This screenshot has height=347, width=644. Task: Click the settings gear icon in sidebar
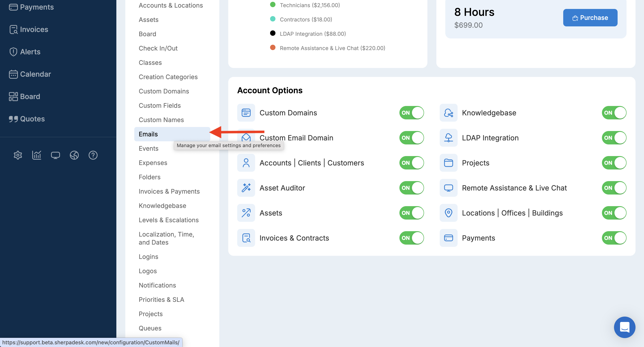18,155
